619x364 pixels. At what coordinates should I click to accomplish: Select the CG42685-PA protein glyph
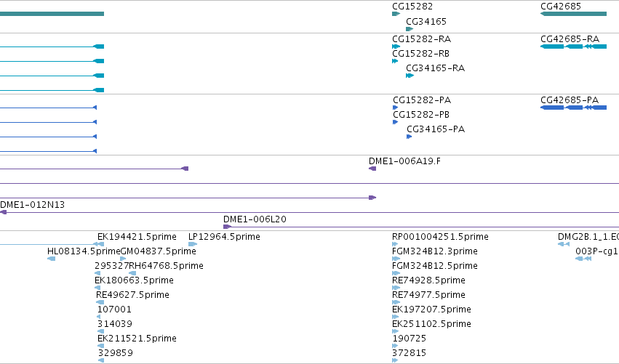click(x=573, y=108)
